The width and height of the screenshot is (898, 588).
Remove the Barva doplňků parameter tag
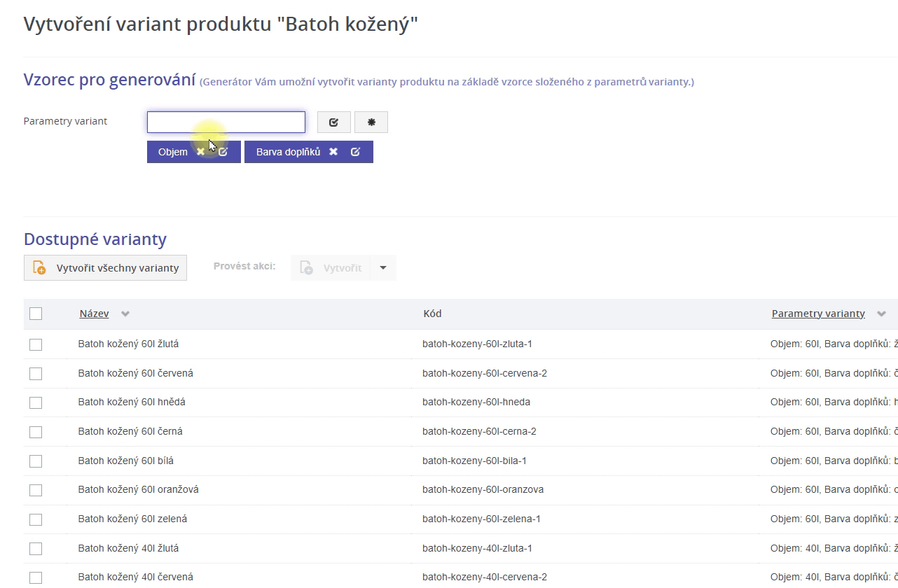333,152
